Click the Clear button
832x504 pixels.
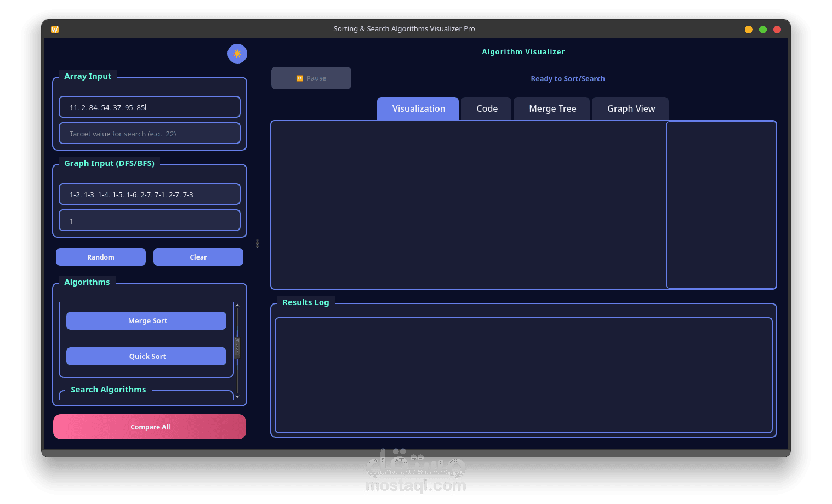click(x=198, y=257)
